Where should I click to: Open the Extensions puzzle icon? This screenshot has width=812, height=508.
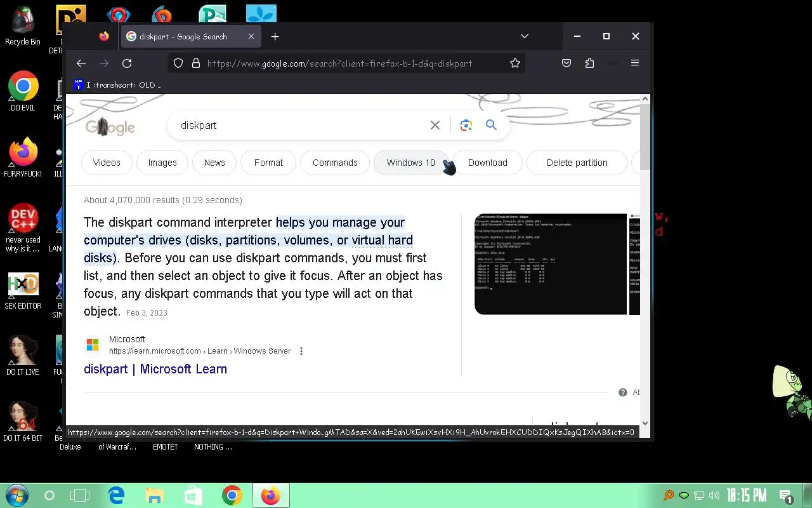(x=589, y=63)
